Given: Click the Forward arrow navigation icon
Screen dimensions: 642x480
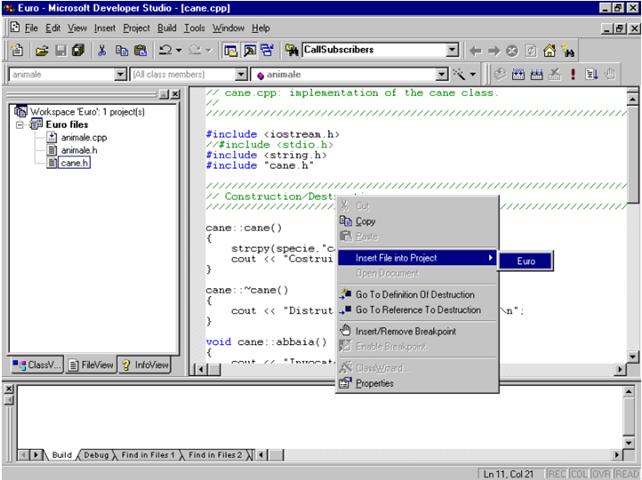Looking at the screenshot, I should 494,51.
